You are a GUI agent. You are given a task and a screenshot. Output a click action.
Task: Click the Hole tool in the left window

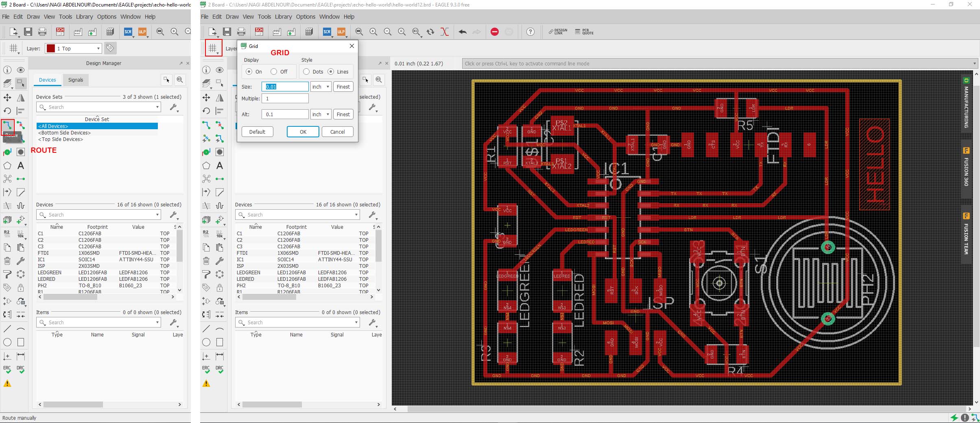coord(21,152)
